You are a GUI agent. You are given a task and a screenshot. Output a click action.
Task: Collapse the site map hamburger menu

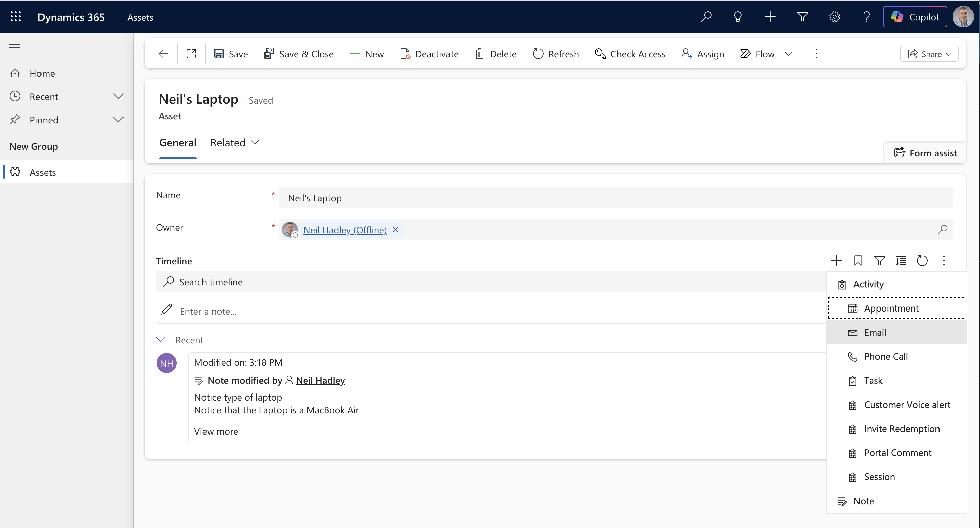[15, 47]
